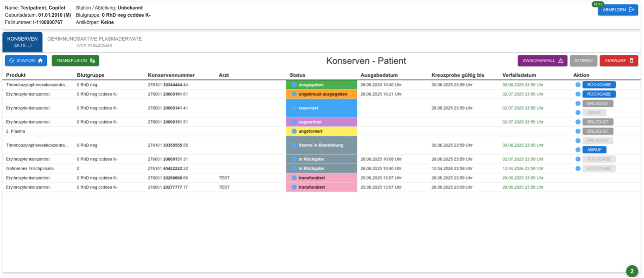Click info icon in green ausgegeben status
Screen dimensions: 644x278
tap(294, 85)
